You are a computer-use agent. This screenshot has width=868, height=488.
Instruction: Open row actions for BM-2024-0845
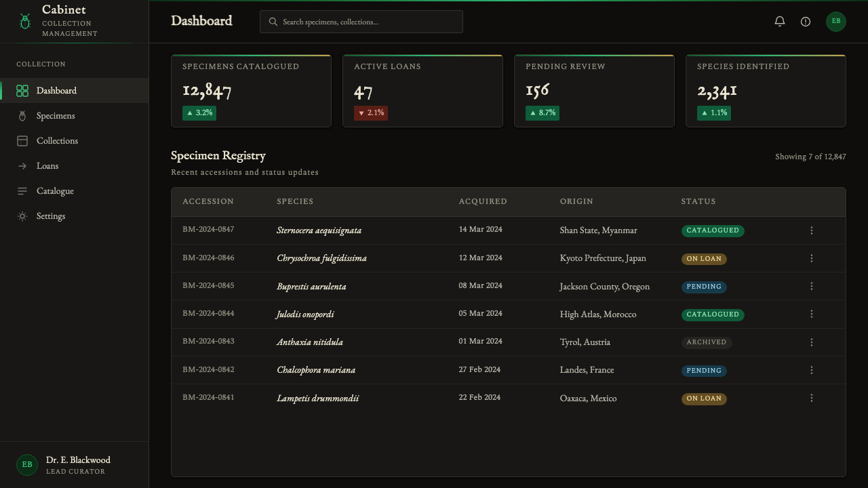(x=812, y=286)
